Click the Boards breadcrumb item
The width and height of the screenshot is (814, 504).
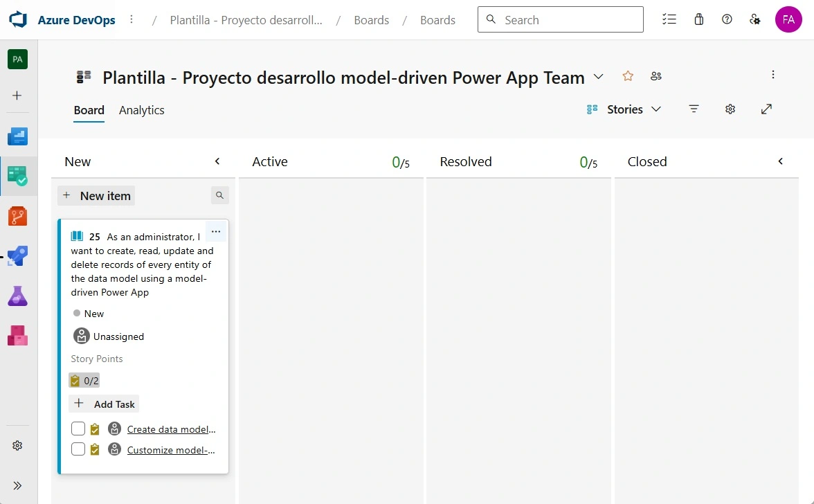[371, 20]
